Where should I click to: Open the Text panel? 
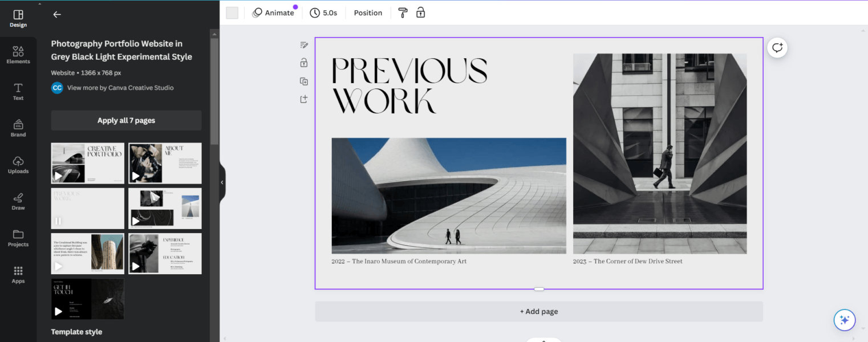coord(18,91)
